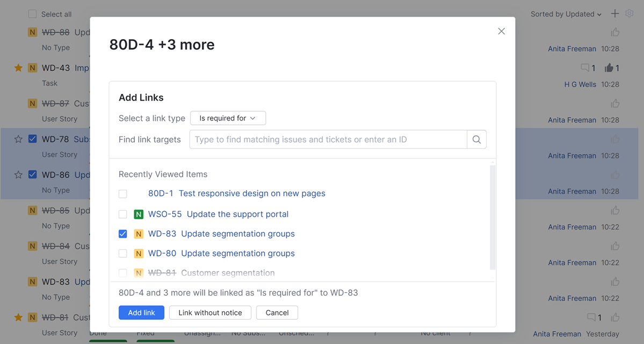Click the recently viewed items scrollbar

click(493, 215)
